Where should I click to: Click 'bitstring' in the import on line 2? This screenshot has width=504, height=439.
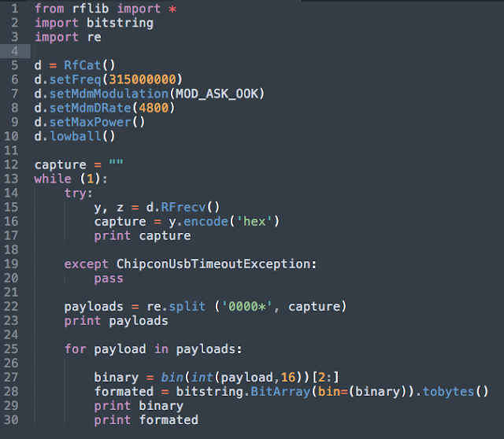pyautogui.click(x=120, y=23)
